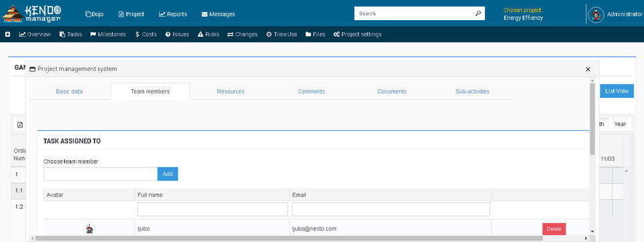Open the Milestones flag item
This screenshot has width=644, height=242.
click(x=108, y=34)
